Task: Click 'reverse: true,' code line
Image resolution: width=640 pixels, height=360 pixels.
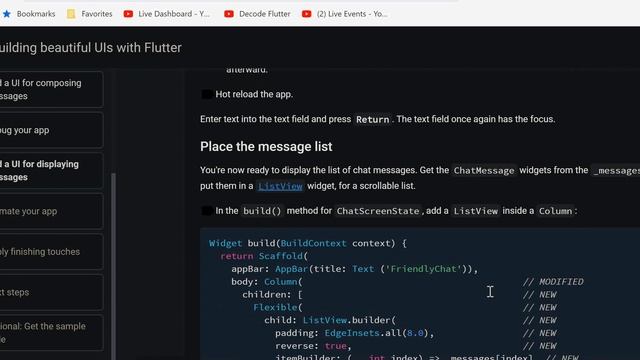Action: 313,346
